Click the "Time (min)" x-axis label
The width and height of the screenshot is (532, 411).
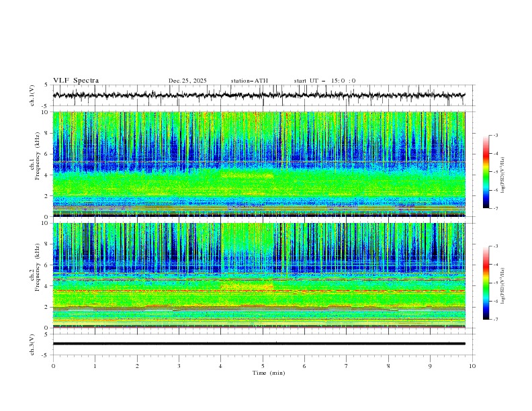pyautogui.click(x=269, y=373)
